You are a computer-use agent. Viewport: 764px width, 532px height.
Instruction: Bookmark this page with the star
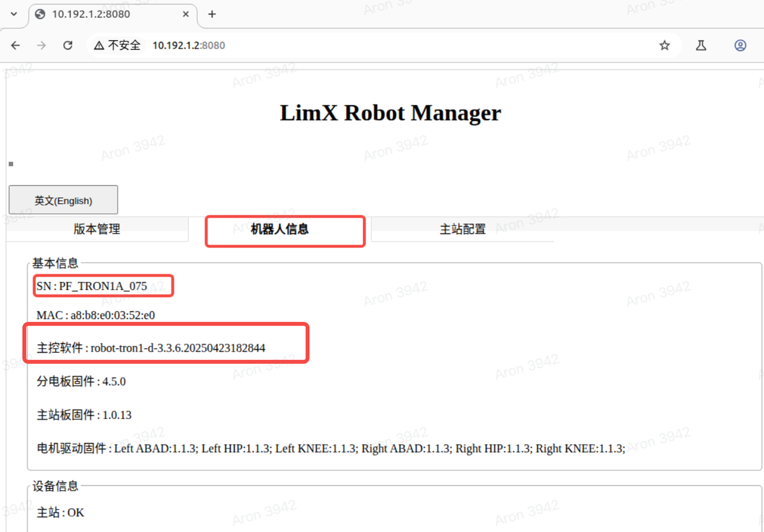tap(664, 45)
